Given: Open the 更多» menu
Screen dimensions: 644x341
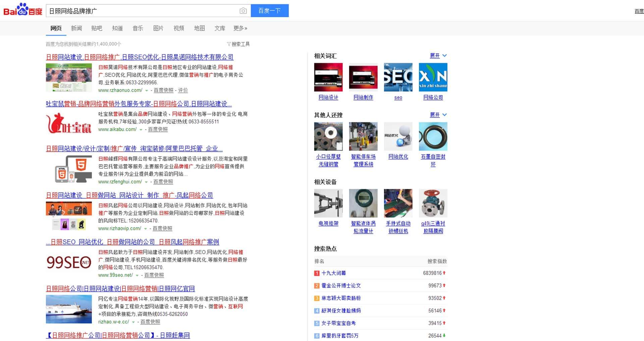Looking at the screenshot, I should click(240, 28).
